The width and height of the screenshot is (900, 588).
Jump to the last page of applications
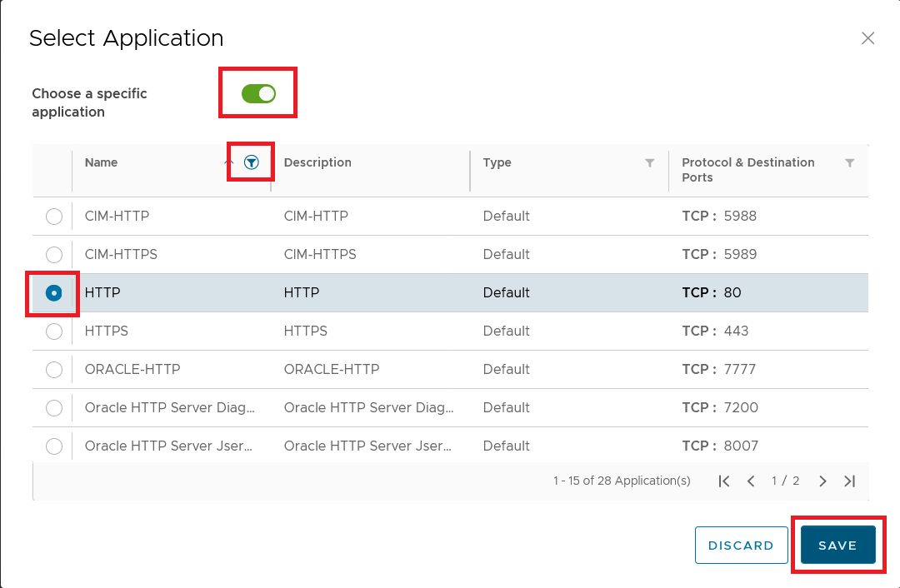[x=849, y=481]
